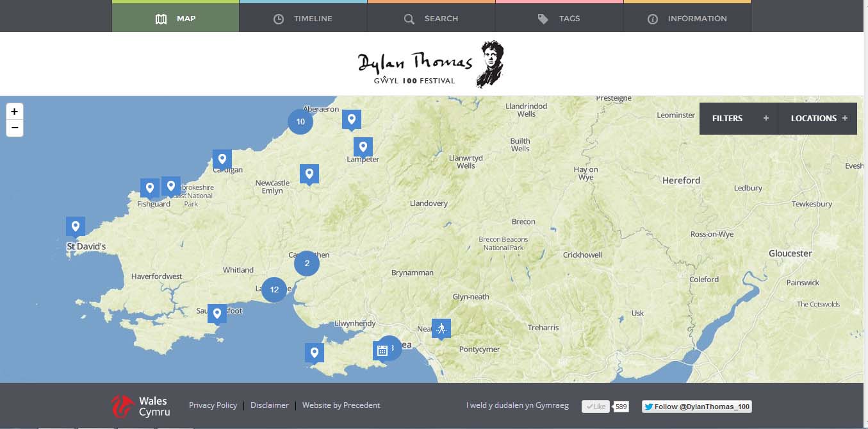Expand the Filters panel
Viewport: 868px width, 429px height.
pos(738,119)
